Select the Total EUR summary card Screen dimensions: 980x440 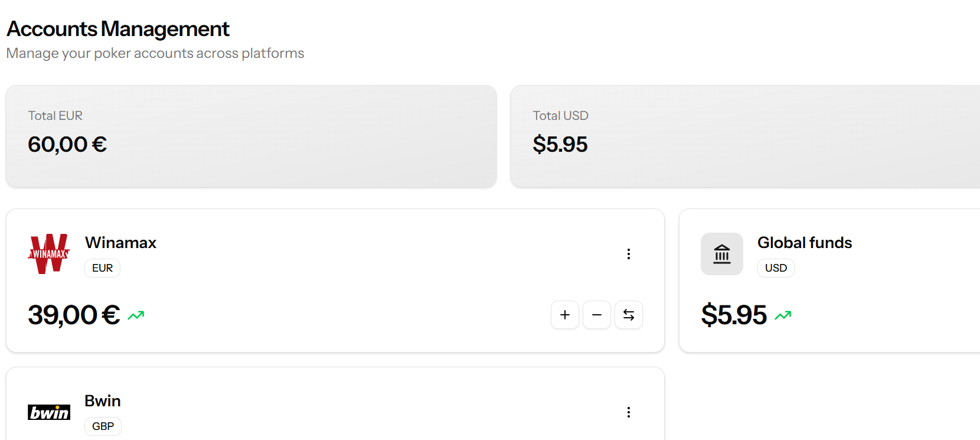(251, 136)
